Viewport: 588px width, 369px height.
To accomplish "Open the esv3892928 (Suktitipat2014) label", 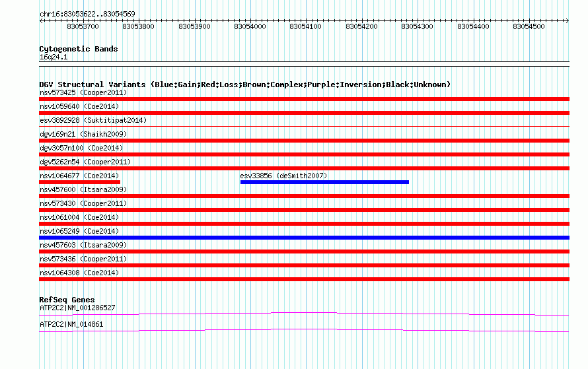I will pos(93,120).
